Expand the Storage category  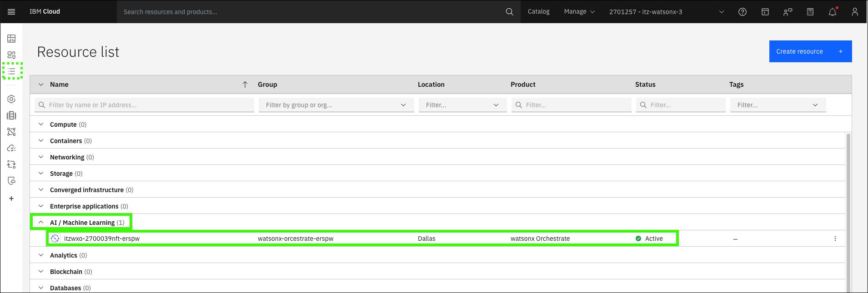click(41, 174)
